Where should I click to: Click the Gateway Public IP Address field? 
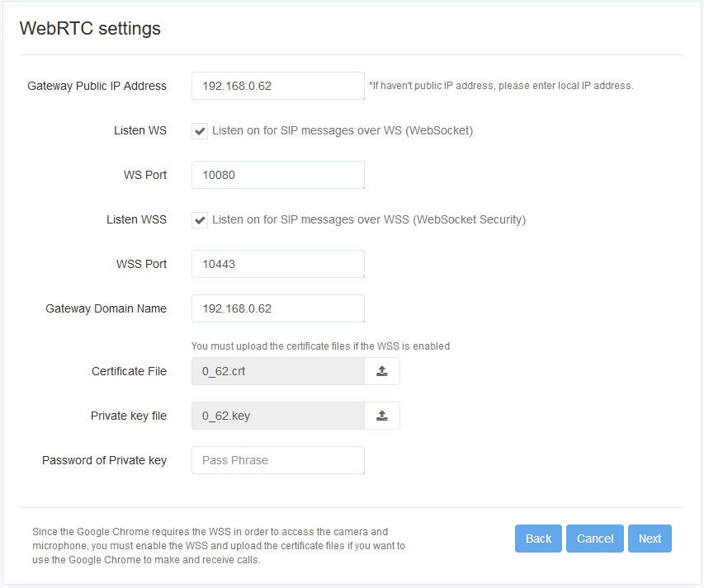pos(278,86)
